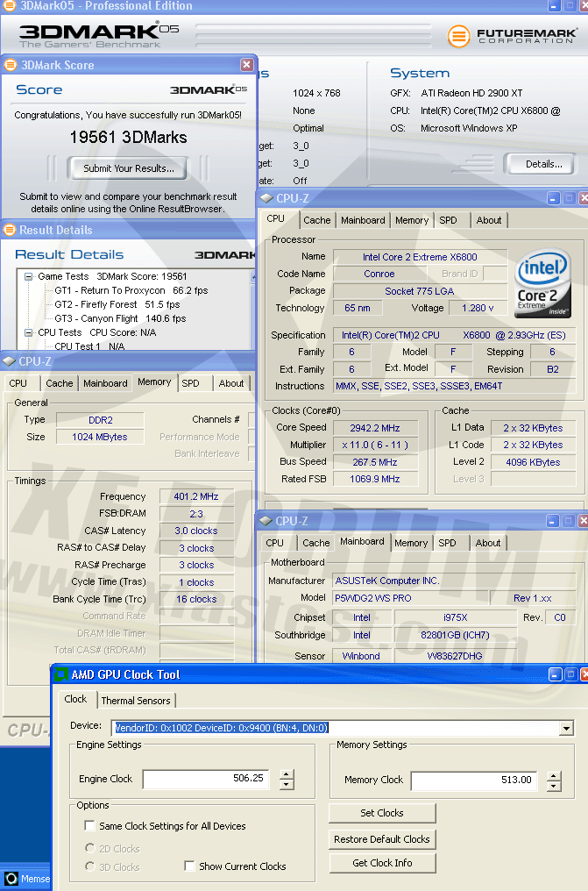Screen dimensions: 588x891
Task: Toggle Show Current Clocks checkbox
Action: click(x=189, y=866)
